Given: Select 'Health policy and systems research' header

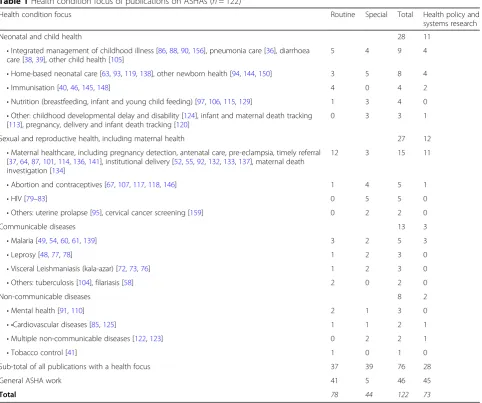Looking at the screenshot, I should pos(451,19).
